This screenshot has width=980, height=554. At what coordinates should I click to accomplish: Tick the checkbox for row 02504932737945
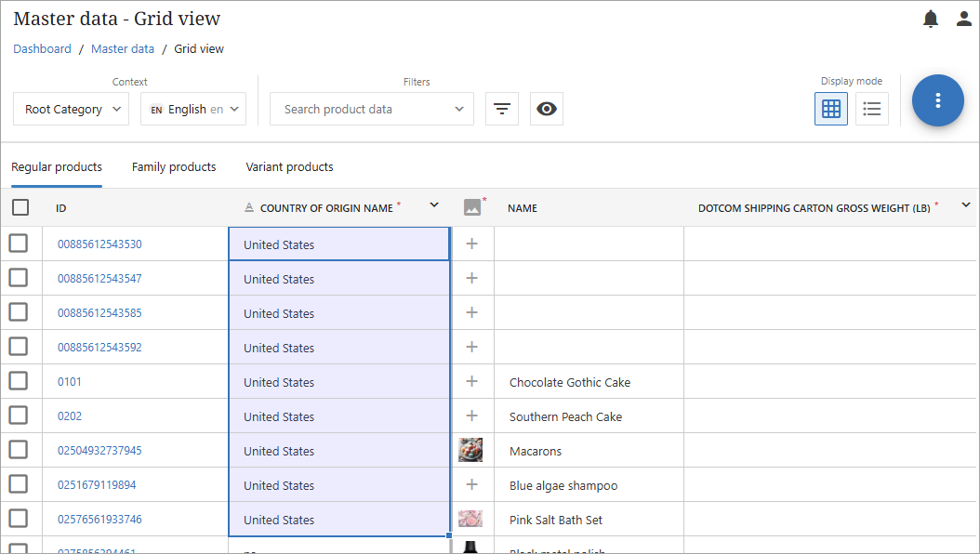[19, 450]
